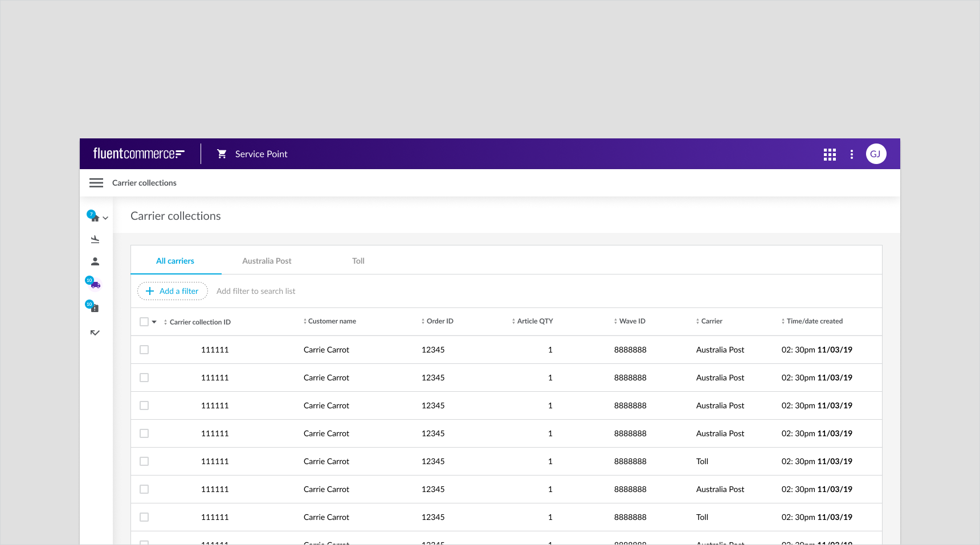Click the GJ user avatar
This screenshot has width=980, height=545.
coord(876,154)
